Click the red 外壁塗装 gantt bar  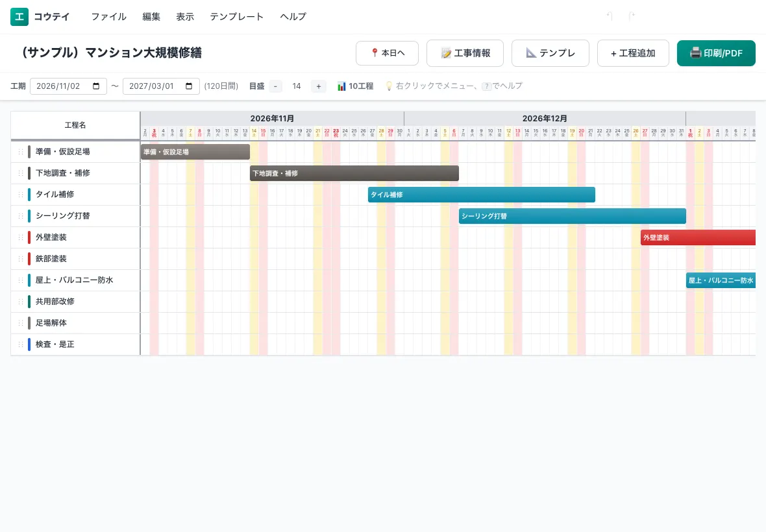698,237
